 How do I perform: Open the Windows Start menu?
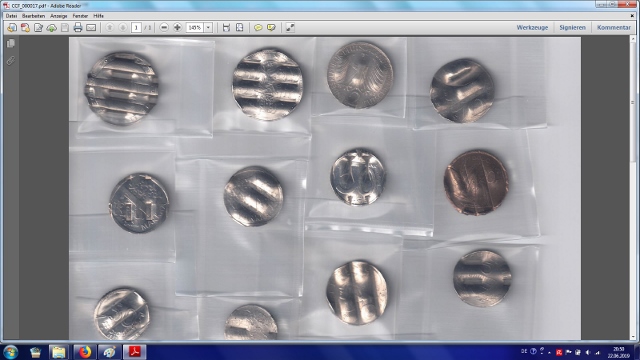[x=10, y=352]
